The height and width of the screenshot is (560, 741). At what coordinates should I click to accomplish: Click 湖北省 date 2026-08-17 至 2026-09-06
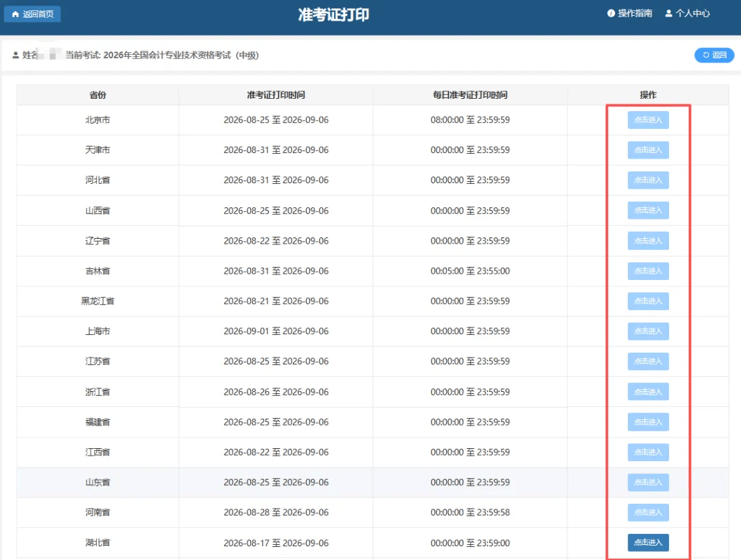click(276, 543)
